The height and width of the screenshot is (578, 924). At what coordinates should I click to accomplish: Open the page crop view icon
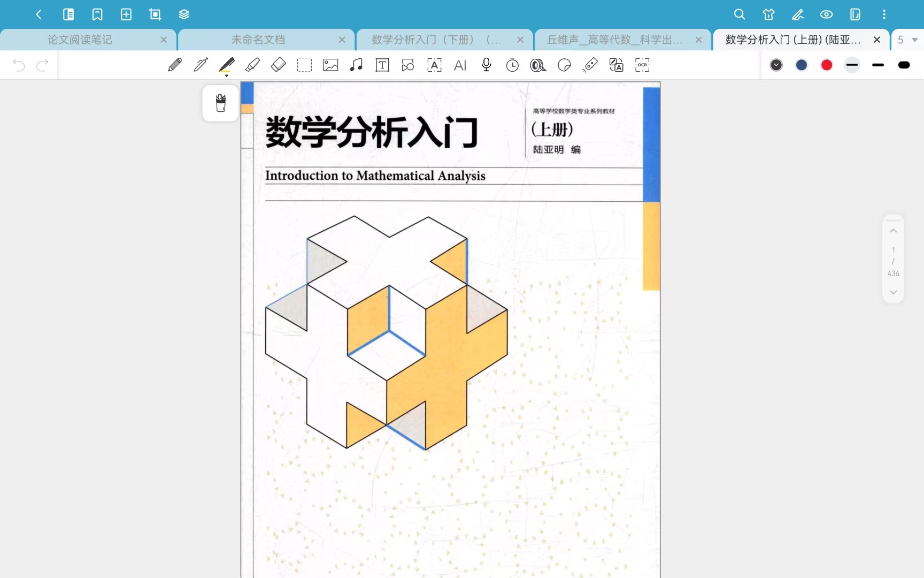tap(155, 14)
